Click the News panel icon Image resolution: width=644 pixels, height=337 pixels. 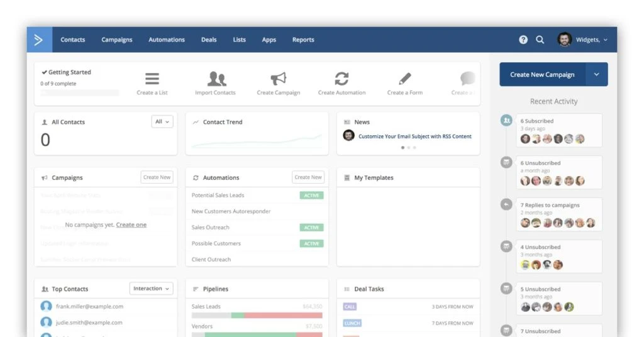[x=347, y=123]
